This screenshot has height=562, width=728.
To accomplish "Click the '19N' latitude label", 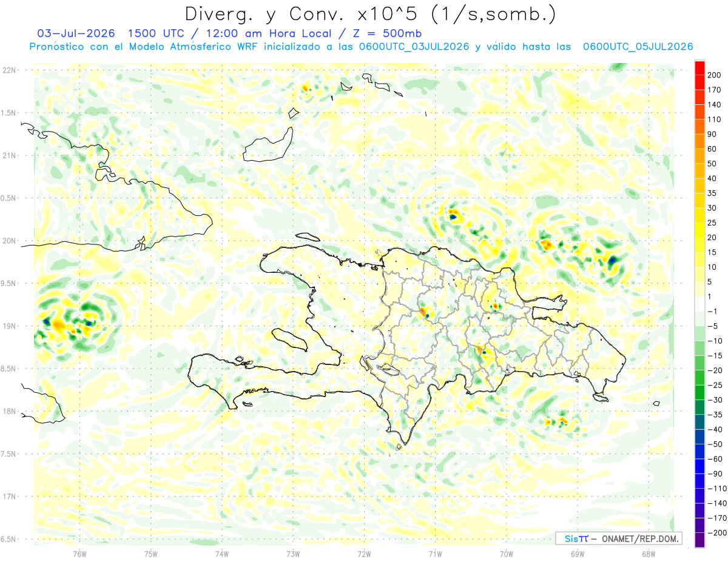I will click(x=8, y=326).
